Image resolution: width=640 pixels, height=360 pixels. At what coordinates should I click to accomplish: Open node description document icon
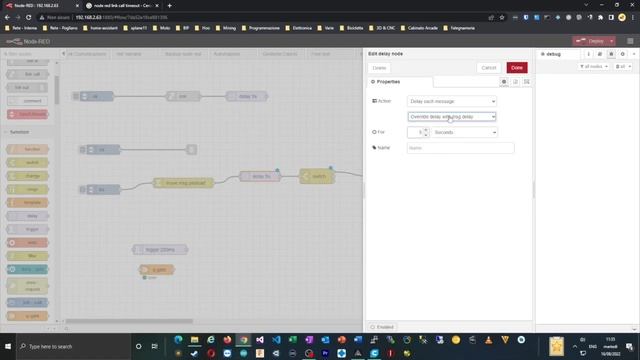(515, 82)
